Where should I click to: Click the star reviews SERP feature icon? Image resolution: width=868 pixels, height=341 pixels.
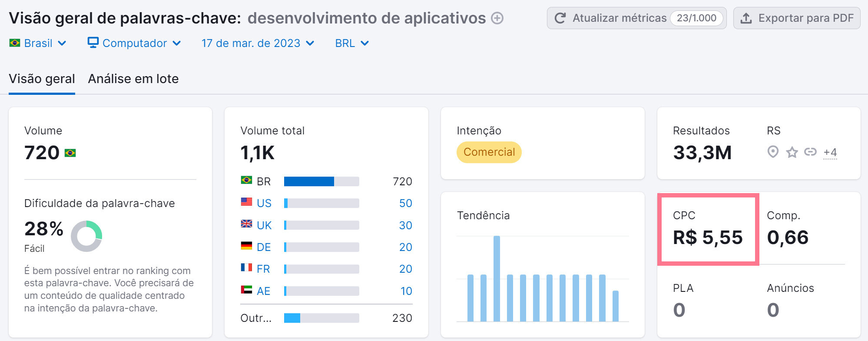click(792, 152)
